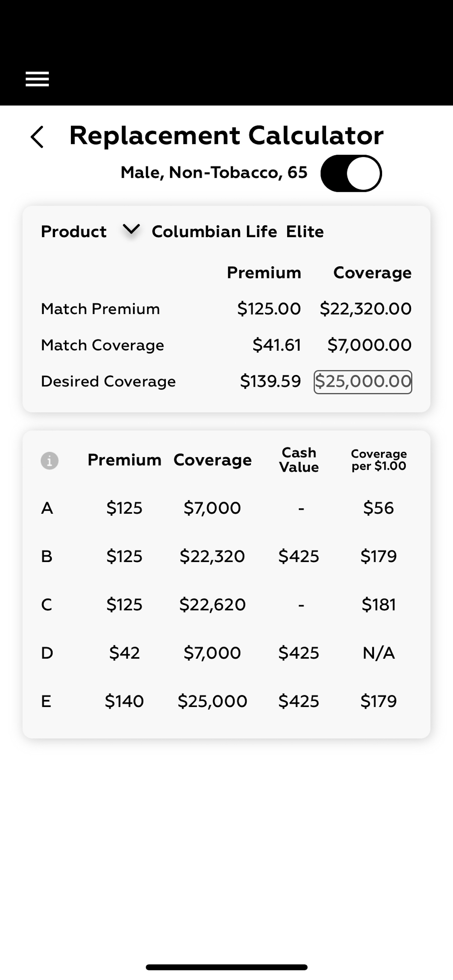453x980 pixels.
Task: Pick row E with $140 premium
Action: 226,701
